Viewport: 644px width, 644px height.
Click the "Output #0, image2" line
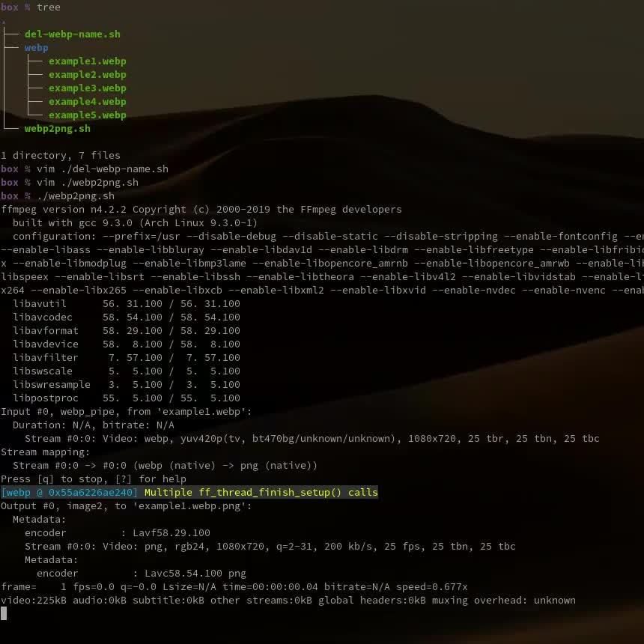[x=126, y=506]
